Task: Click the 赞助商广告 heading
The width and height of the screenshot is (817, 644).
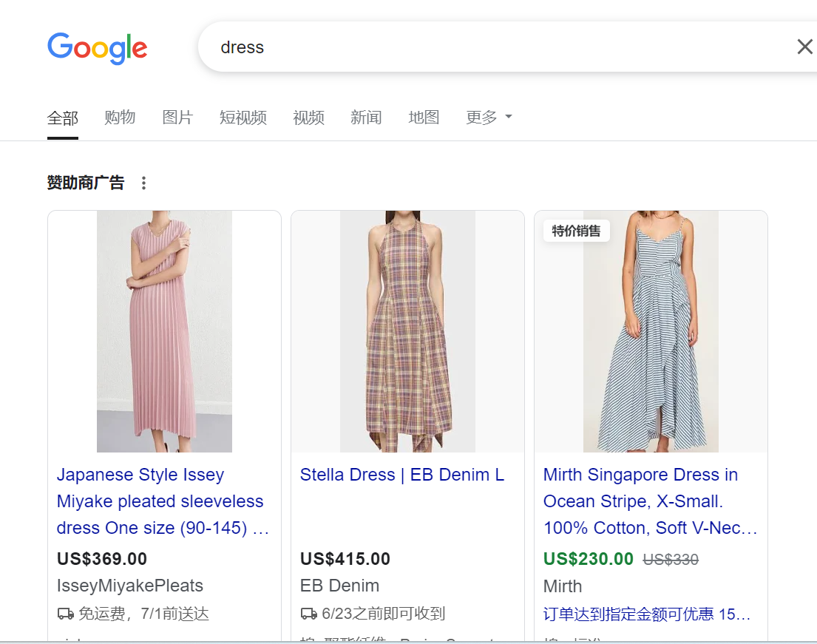Action: [86, 183]
